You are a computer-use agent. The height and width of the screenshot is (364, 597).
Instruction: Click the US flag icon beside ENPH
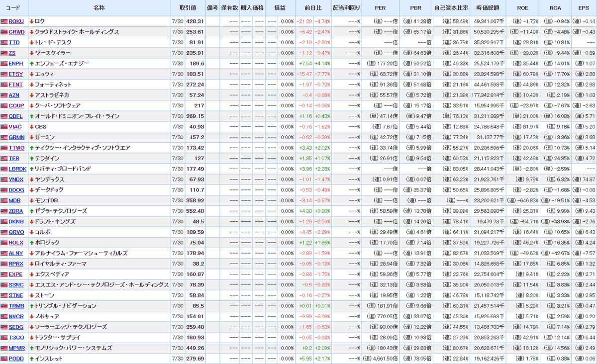(4, 64)
